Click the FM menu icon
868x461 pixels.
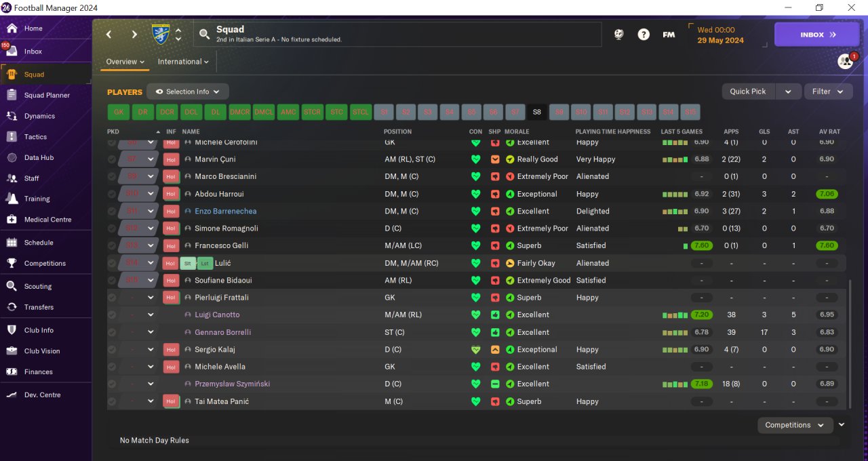tap(669, 35)
